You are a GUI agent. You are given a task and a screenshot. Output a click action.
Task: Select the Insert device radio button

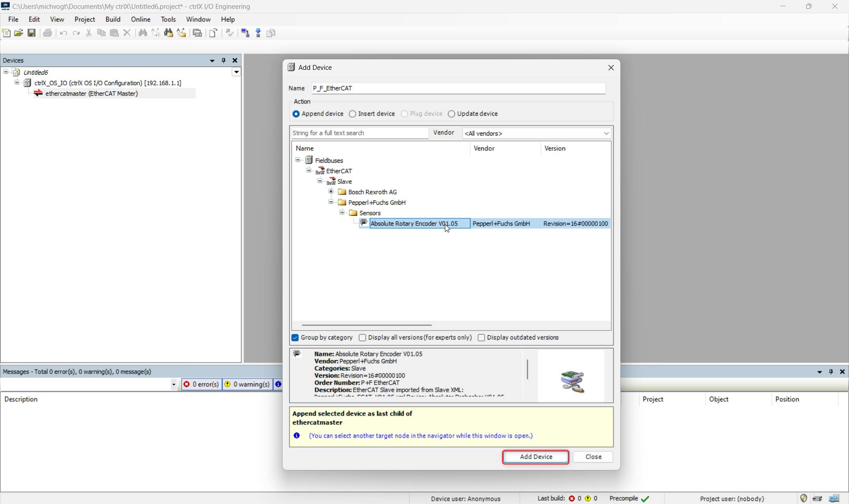click(353, 114)
